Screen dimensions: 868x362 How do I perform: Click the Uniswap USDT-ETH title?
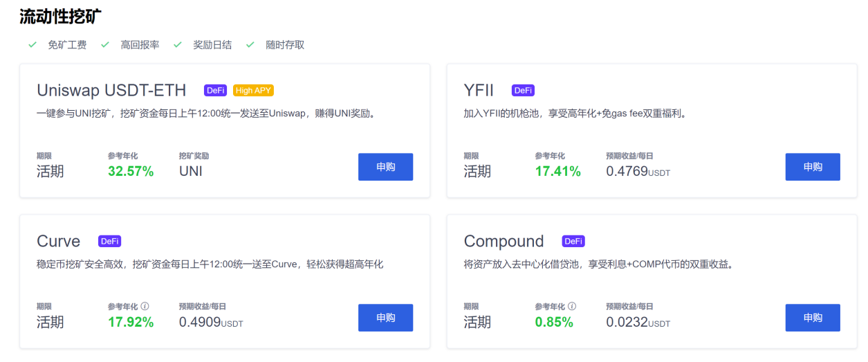click(x=111, y=91)
